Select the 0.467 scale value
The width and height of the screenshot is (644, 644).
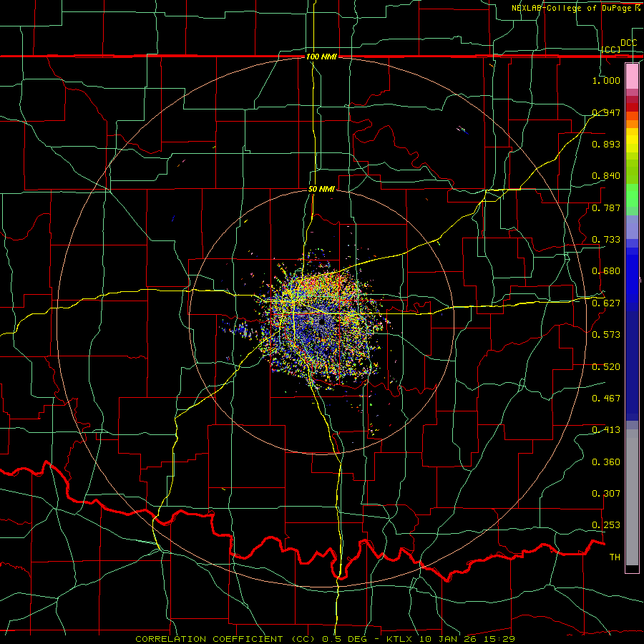[606, 398]
